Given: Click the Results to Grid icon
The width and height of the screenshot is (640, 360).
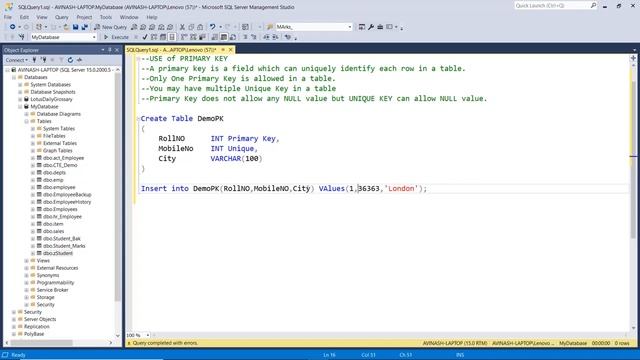Looking at the screenshot, I should coord(224,37).
